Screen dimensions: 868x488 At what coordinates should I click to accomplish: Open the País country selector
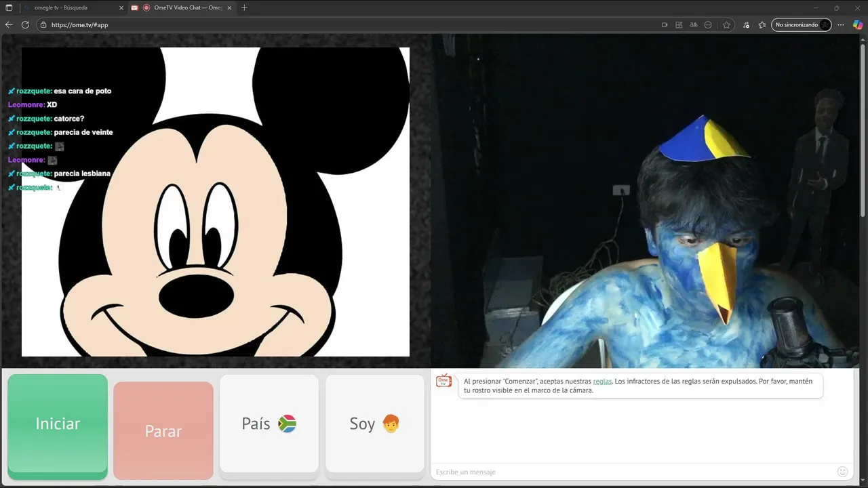coord(269,424)
